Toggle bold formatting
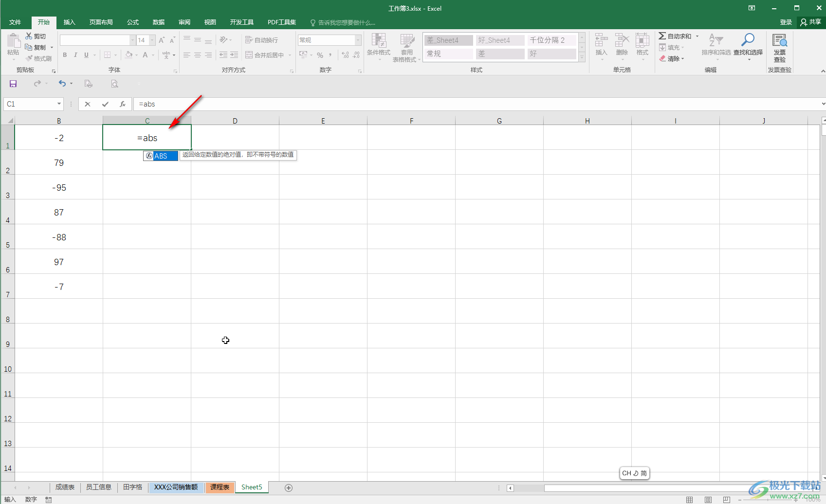Image resolution: width=826 pixels, height=504 pixels. coord(65,55)
